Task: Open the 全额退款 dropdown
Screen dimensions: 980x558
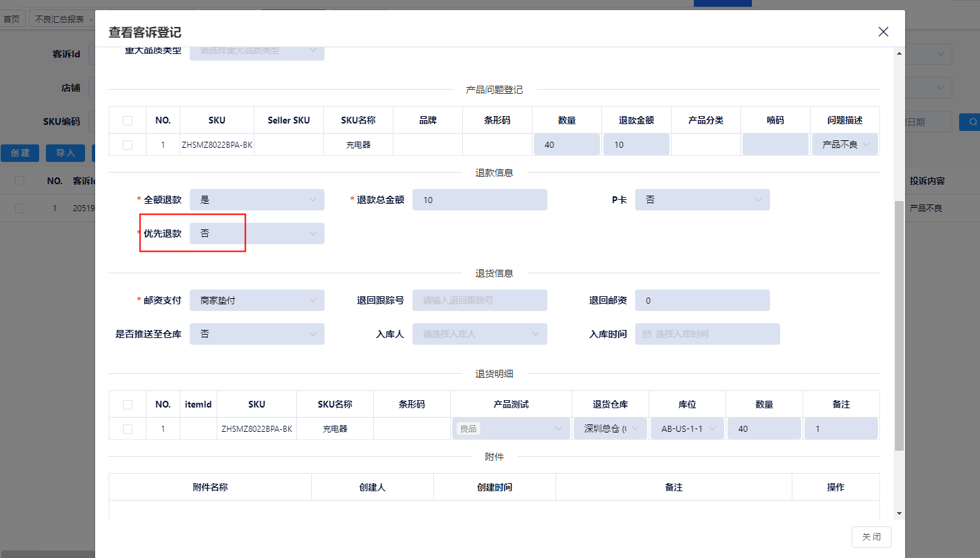Action: point(256,200)
